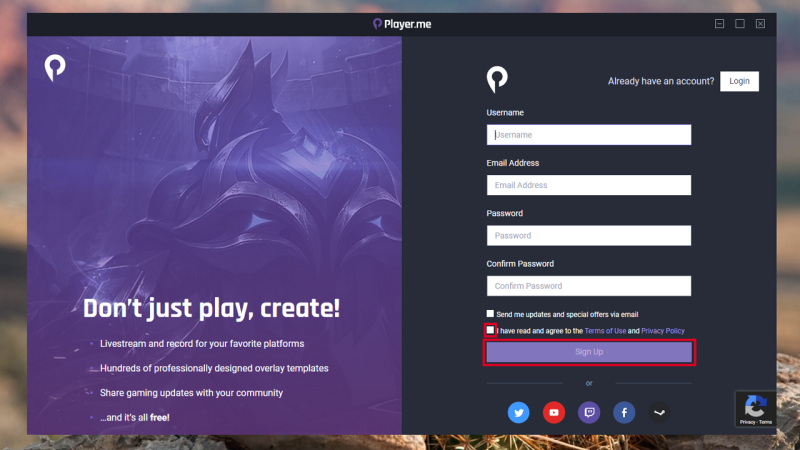Click the Login button
Screen dimensions: 800x450
click(739, 81)
